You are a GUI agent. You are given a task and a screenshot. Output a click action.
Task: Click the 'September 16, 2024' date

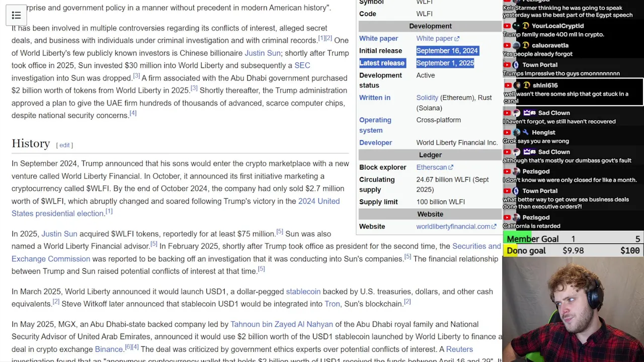(x=447, y=51)
